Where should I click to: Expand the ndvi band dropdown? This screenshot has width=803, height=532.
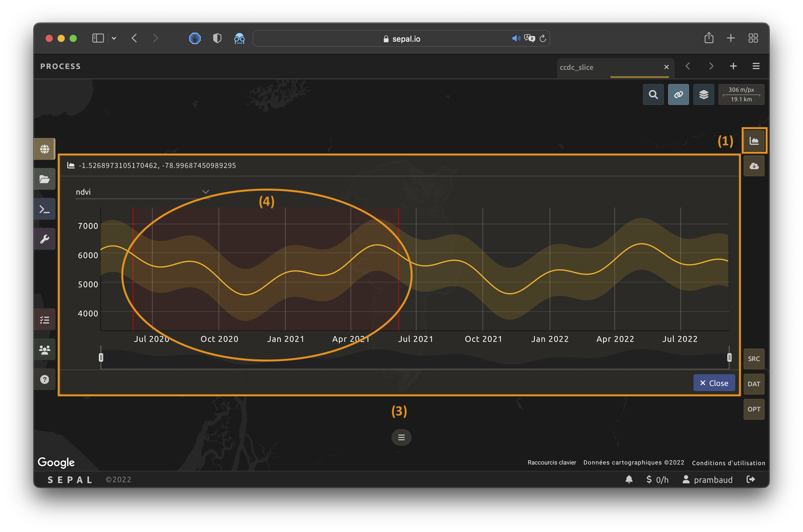(142, 192)
